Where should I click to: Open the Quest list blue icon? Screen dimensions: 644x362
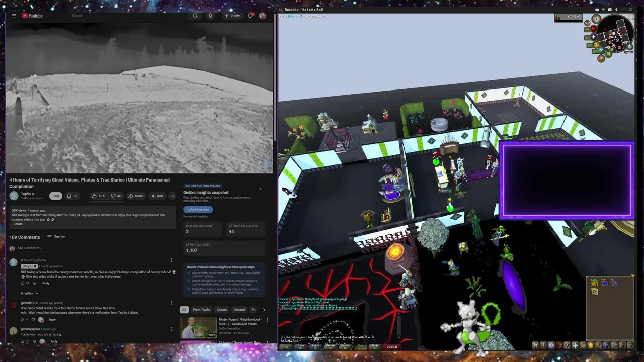[551, 345]
